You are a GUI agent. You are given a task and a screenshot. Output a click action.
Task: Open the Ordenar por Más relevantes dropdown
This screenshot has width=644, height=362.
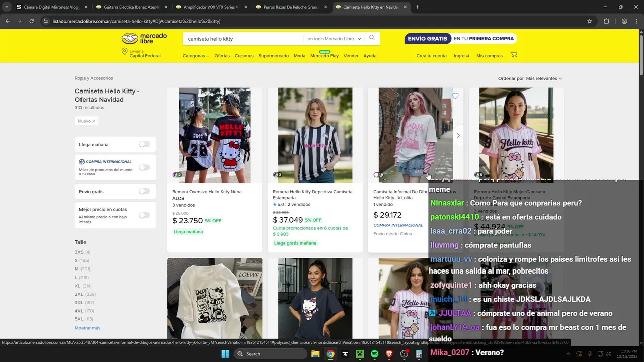click(x=544, y=78)
